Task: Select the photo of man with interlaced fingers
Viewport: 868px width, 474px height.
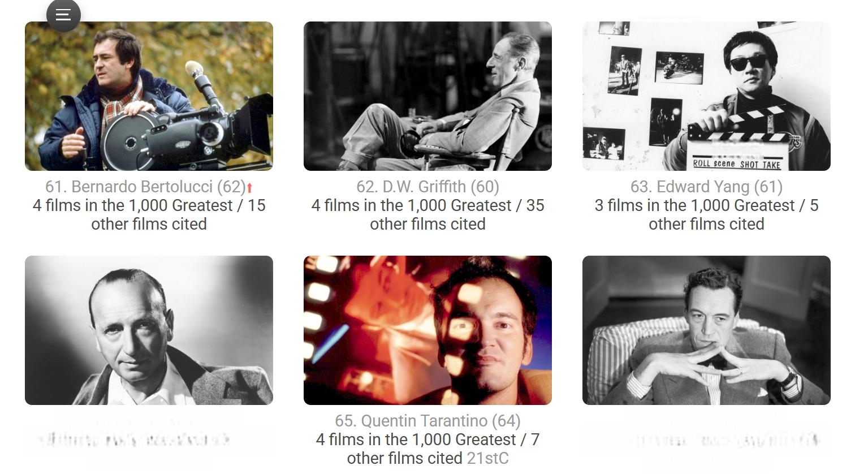Action: [706, 330]
